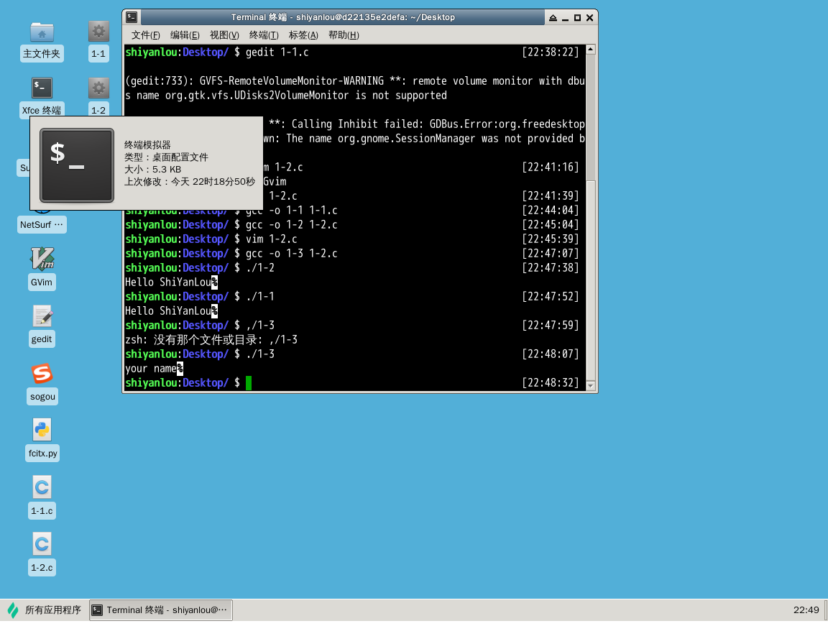This screenshot has height=644, width=828.
Task: Launch the gedit text editor icon
Action: pos(42,316)
